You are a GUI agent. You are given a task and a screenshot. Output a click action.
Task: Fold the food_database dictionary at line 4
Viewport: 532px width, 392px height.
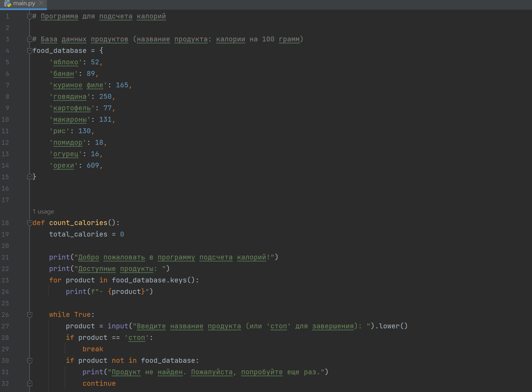point(29,51)
